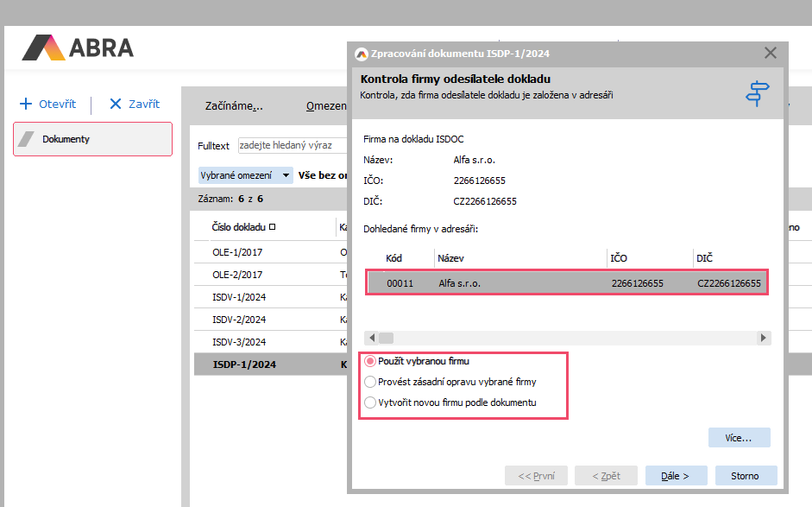This screenshot has height=507, width=812.
Task: Open the Omezení tab
Action: coord(326,106)
